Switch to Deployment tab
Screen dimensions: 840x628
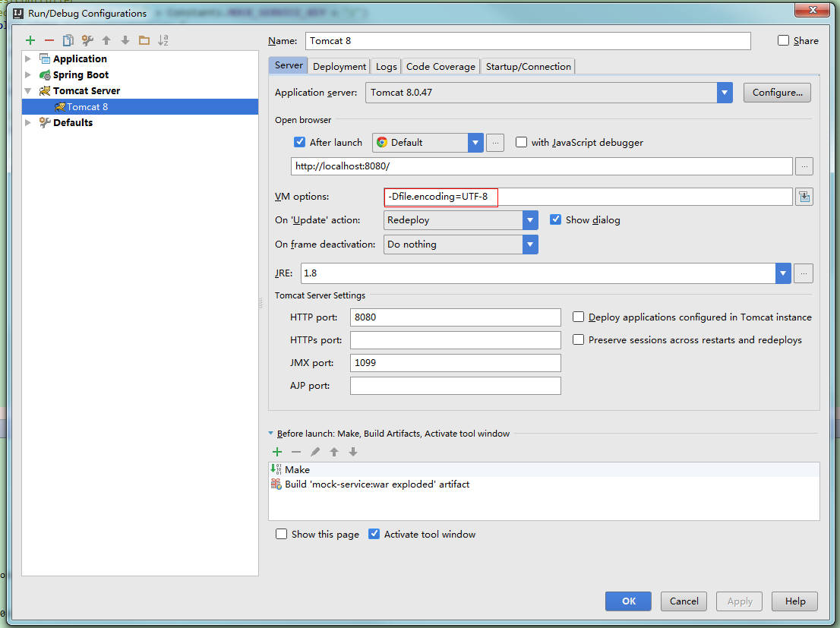(x=339, y=66)
